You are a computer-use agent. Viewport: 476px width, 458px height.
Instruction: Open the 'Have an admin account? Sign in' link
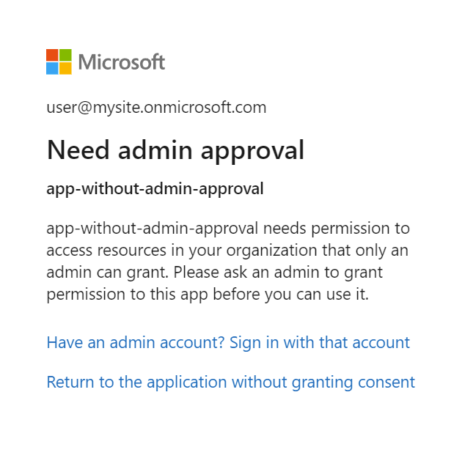(x=227, y=342)
